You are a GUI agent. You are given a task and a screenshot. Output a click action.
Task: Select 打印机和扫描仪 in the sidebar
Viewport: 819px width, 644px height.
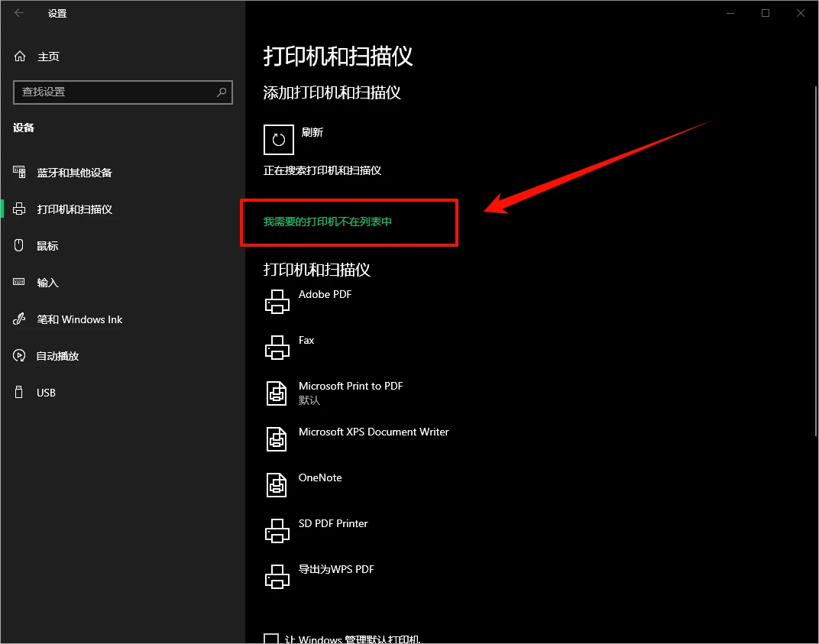click(x=74, y=209)
